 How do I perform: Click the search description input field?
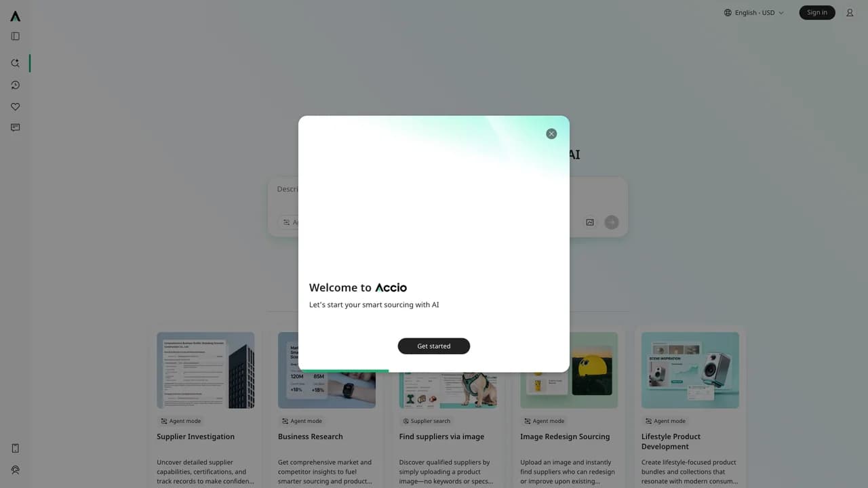pyautogui.click(x=448, y=190)
